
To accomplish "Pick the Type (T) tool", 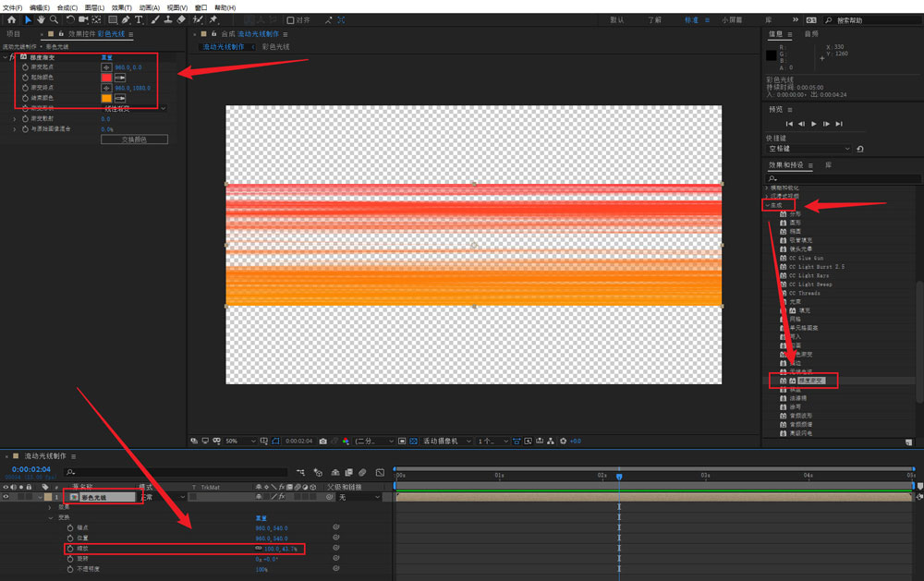I will 139,19.
